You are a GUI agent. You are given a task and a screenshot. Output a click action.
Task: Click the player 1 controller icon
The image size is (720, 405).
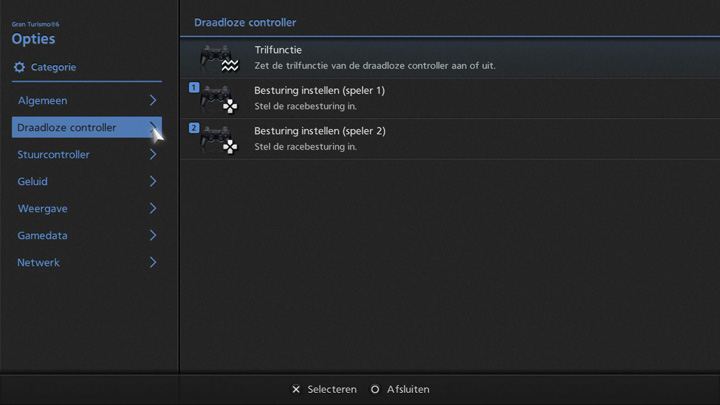(218, 99)
